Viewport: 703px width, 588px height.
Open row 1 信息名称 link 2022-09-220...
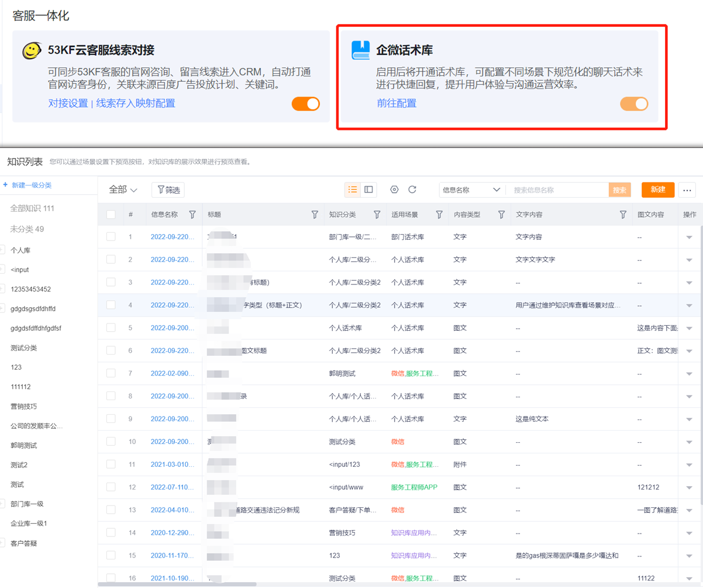click(x=173, y=237)
